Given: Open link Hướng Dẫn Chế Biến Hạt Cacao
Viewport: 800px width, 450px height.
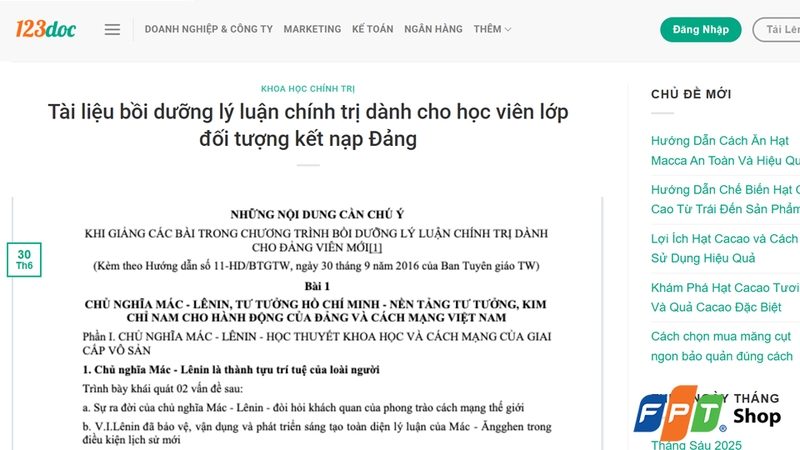Looking at the screenshot, I should click(726, 199).
